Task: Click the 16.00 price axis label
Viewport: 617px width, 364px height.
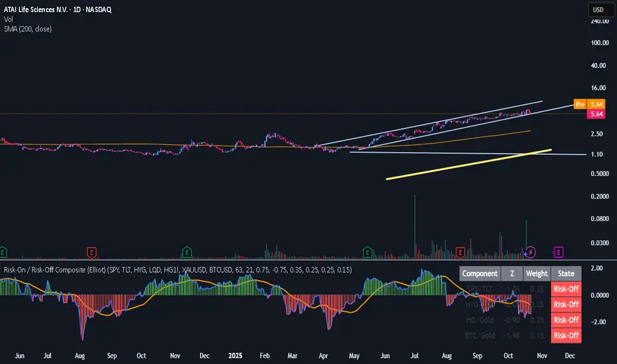Action: [598, 88]
